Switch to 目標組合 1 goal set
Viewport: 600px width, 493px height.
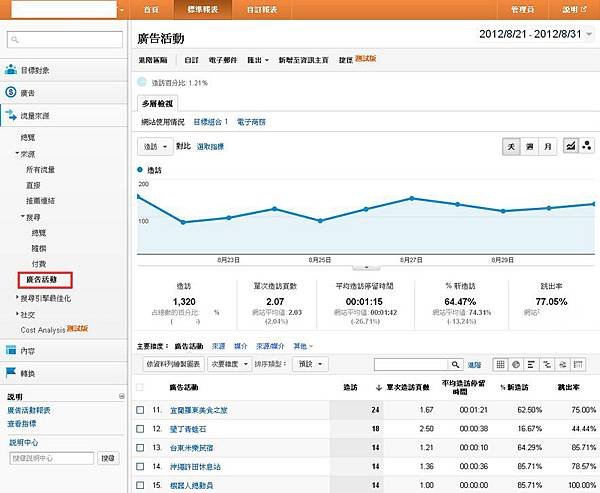tap(211, 122)
